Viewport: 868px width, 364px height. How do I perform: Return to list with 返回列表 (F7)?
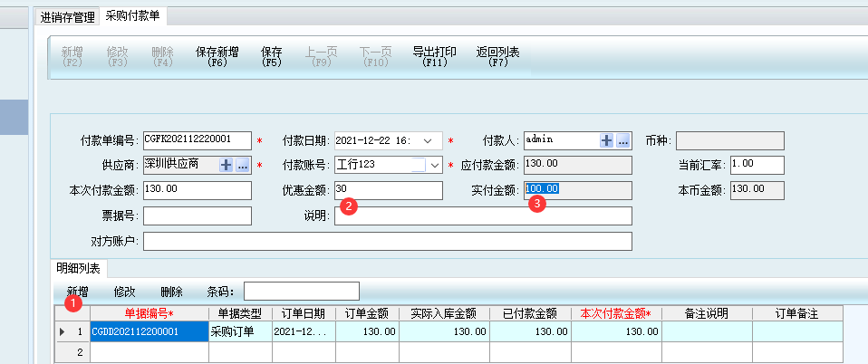[x=497, y=57]
